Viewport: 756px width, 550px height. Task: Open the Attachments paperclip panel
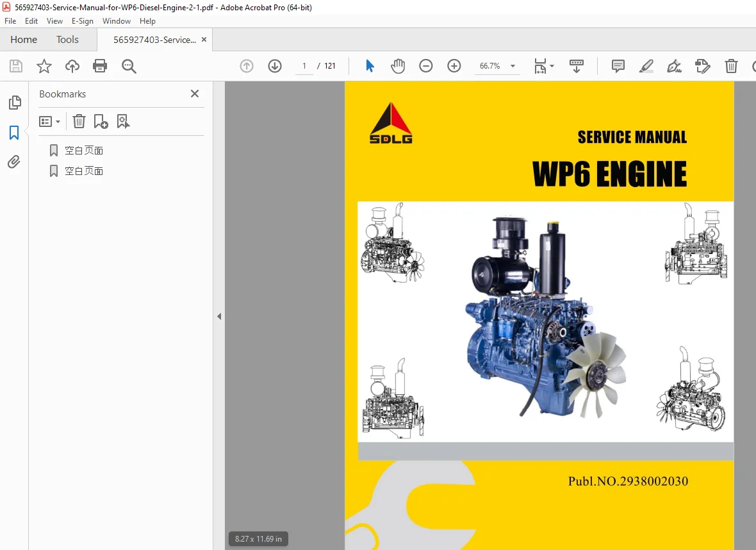[14, 162]
